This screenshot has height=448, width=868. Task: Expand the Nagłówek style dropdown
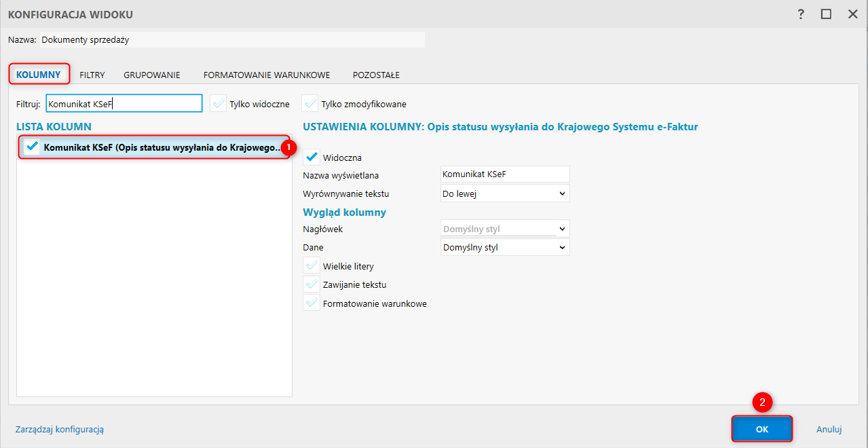click(x=505, y=229)
